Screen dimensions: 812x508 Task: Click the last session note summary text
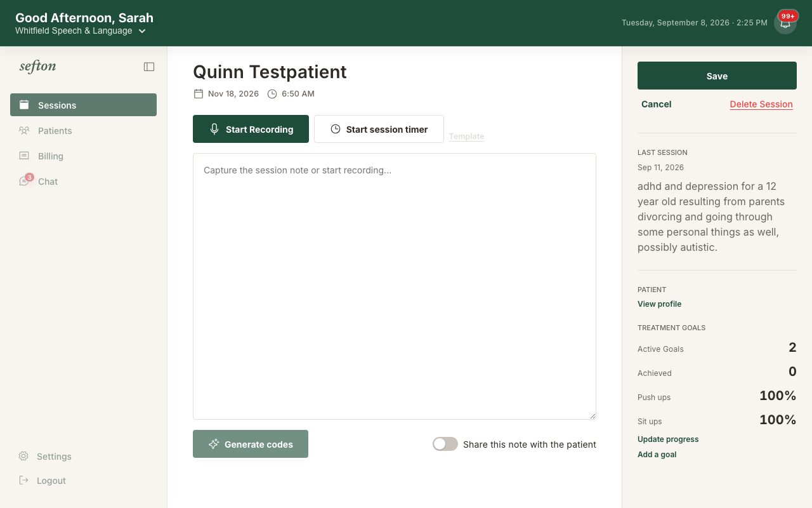[711, 217]
